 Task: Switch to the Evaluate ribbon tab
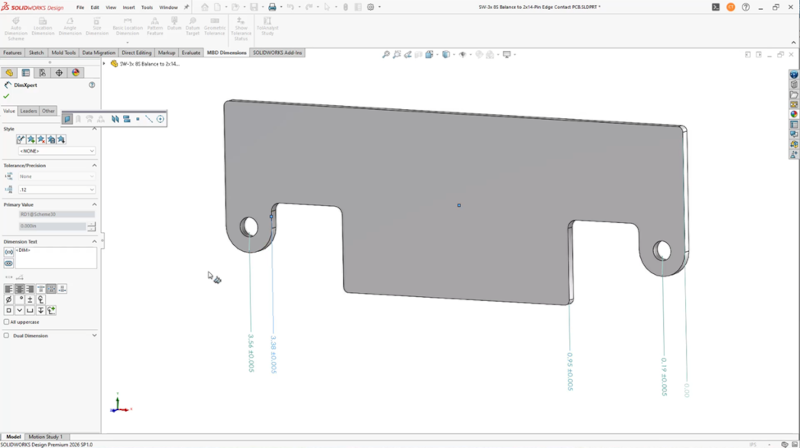pos(191,52)
